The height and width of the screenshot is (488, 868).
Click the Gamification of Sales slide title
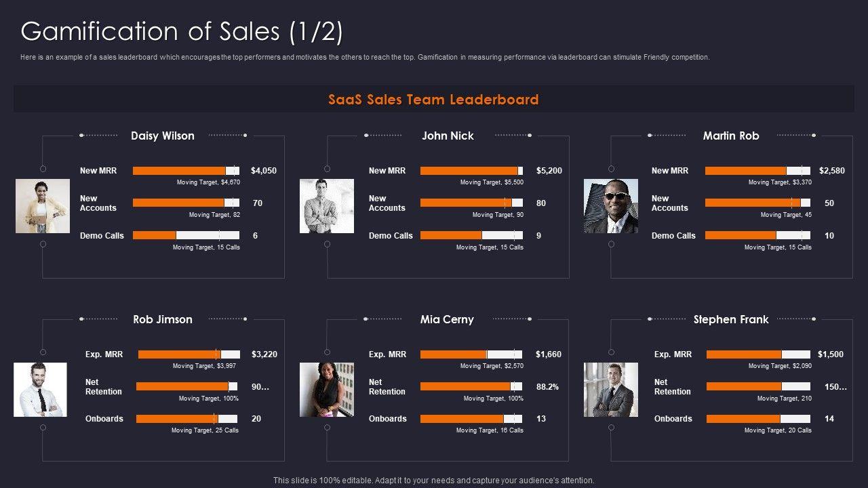[182, 31]
